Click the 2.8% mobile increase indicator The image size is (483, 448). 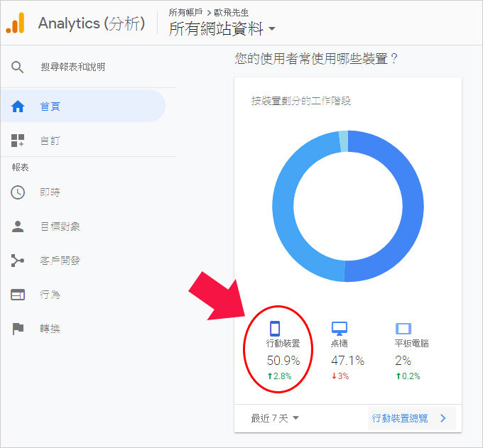click(x=279, y=376)
